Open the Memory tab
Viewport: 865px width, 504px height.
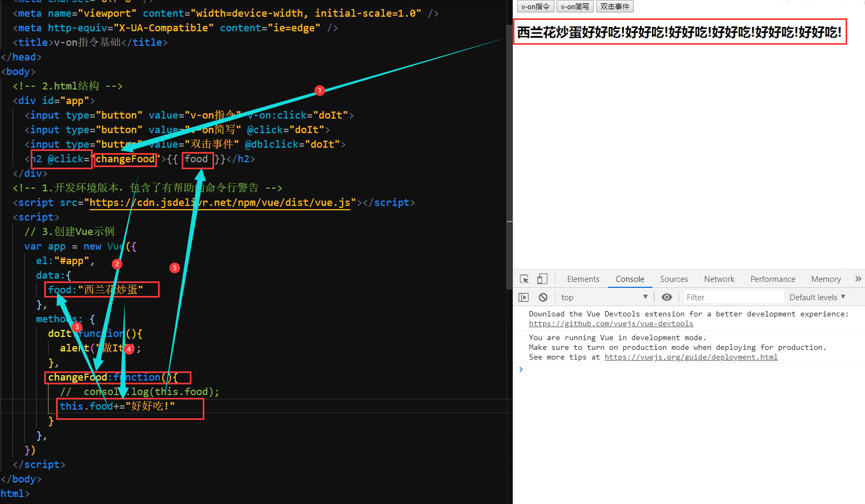(x=826, y=279)
